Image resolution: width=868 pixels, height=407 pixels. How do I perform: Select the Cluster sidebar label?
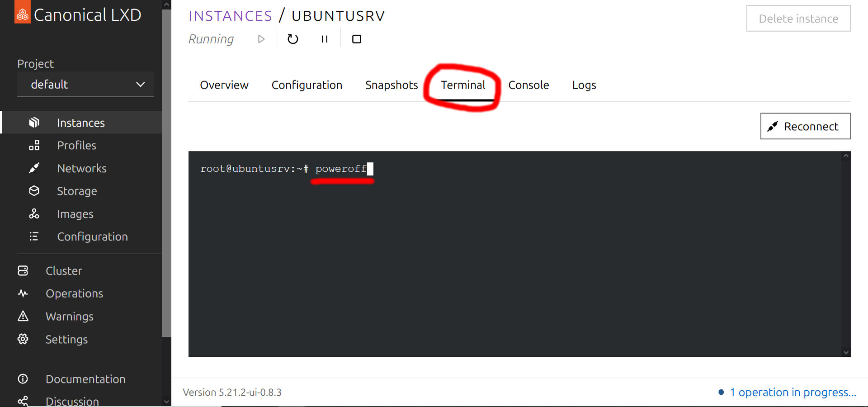(64, 270)
